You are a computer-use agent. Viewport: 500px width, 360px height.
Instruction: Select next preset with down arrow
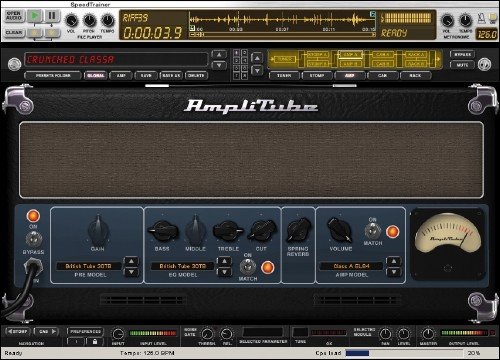(219, 65)
